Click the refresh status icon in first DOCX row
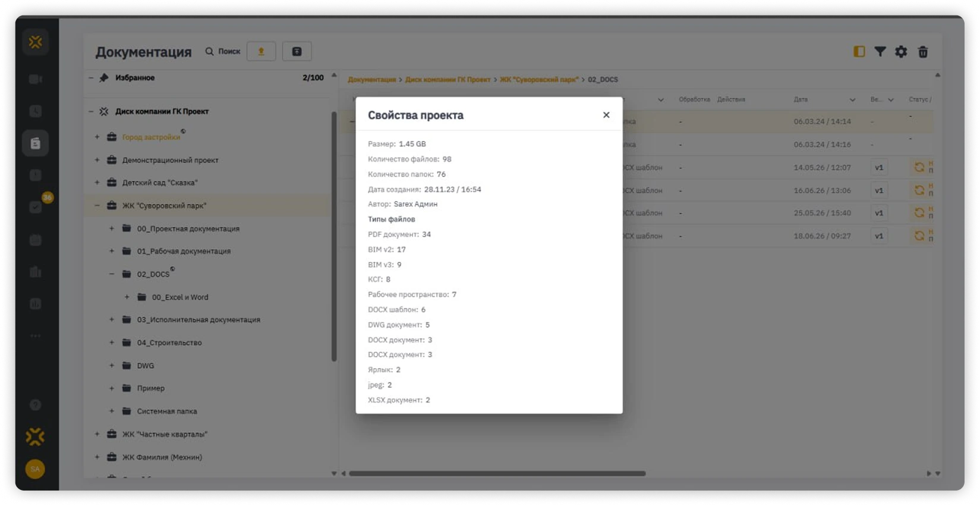 tap(919, 168)
